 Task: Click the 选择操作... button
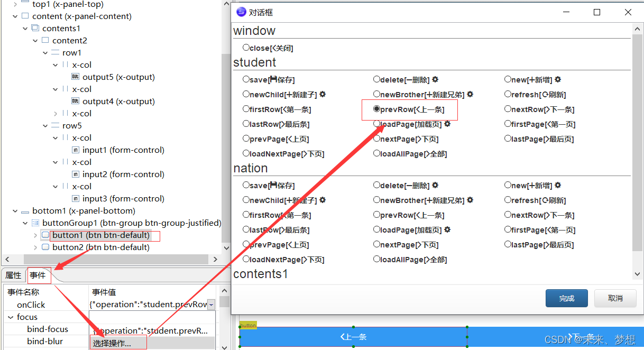[118, 343]
